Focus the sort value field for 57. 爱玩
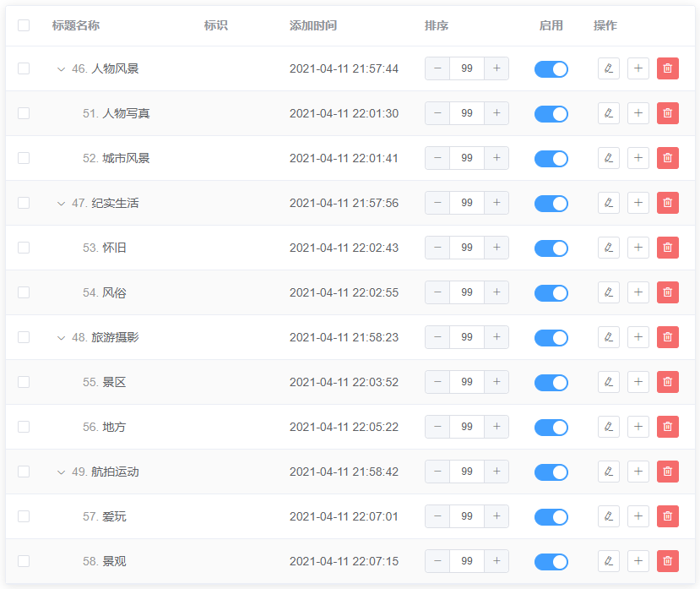Image resolution: width=700 pixels, height=589 pixels. point(467,516)
